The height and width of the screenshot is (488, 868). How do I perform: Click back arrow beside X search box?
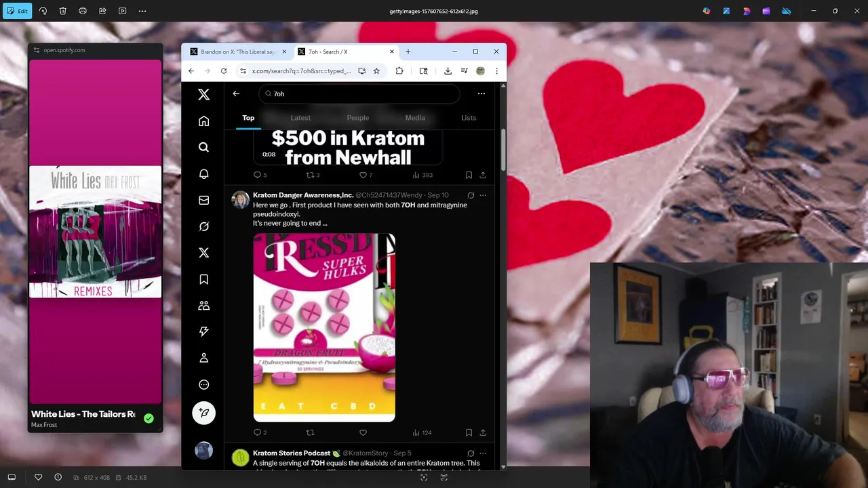236,94
